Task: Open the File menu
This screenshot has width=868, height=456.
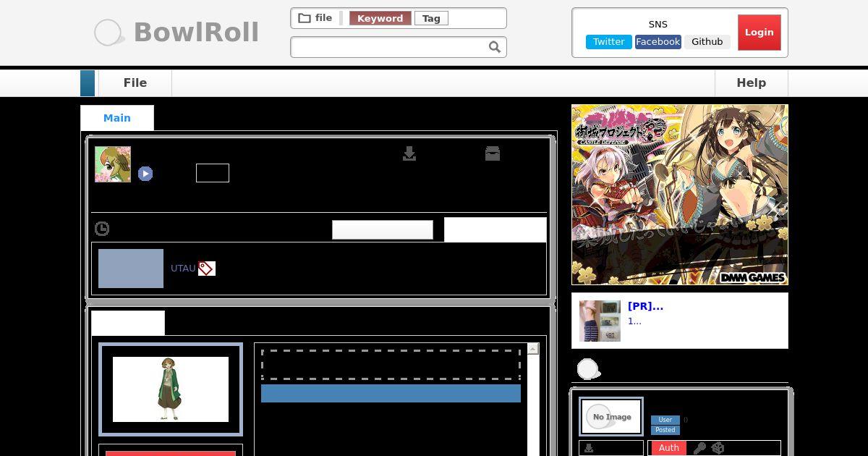Action: pos(135,83)
